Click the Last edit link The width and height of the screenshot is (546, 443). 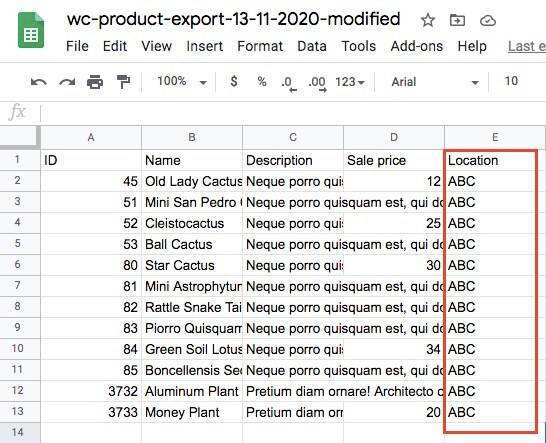526,46
